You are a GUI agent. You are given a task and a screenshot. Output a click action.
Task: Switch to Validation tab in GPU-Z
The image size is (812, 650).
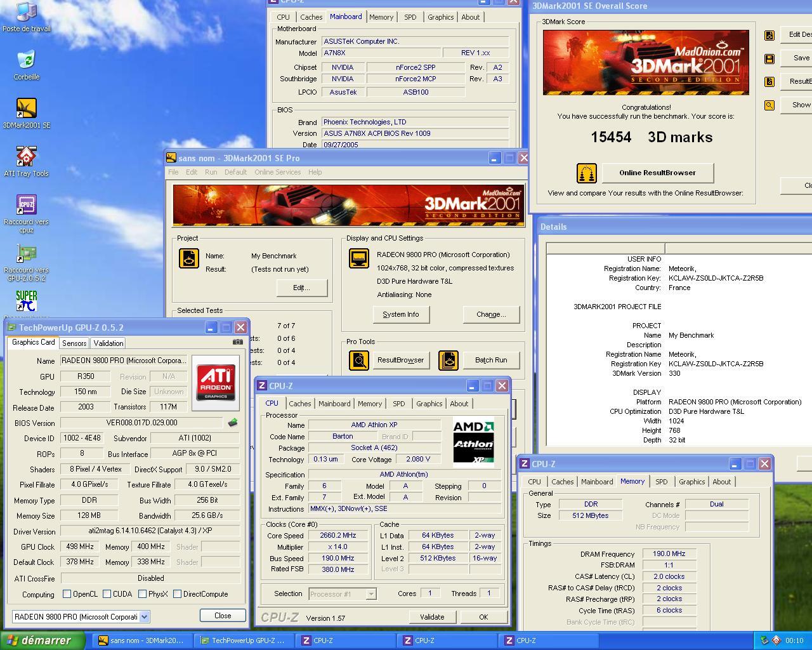[108, 343]
